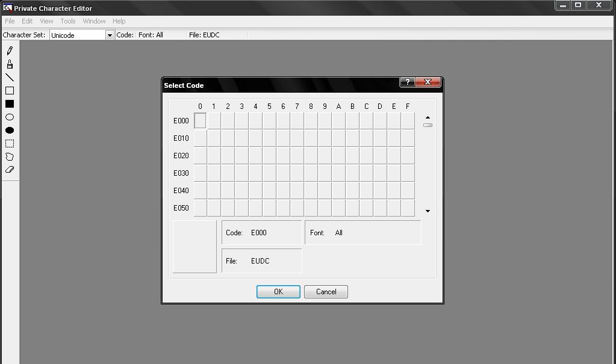616x364 pixels.
Task: Click the dialog help question mark button
Action: click(x=408, y=82)
